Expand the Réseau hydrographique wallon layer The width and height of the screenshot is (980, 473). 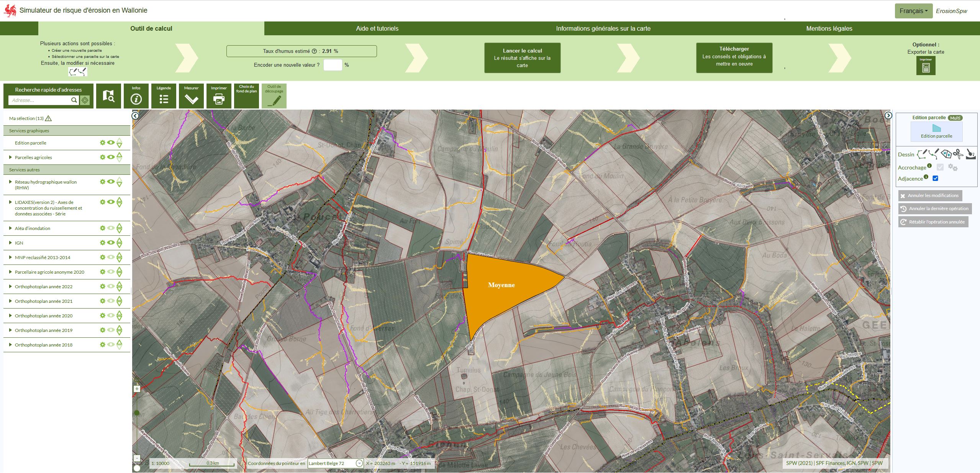(x=10, y=182)
